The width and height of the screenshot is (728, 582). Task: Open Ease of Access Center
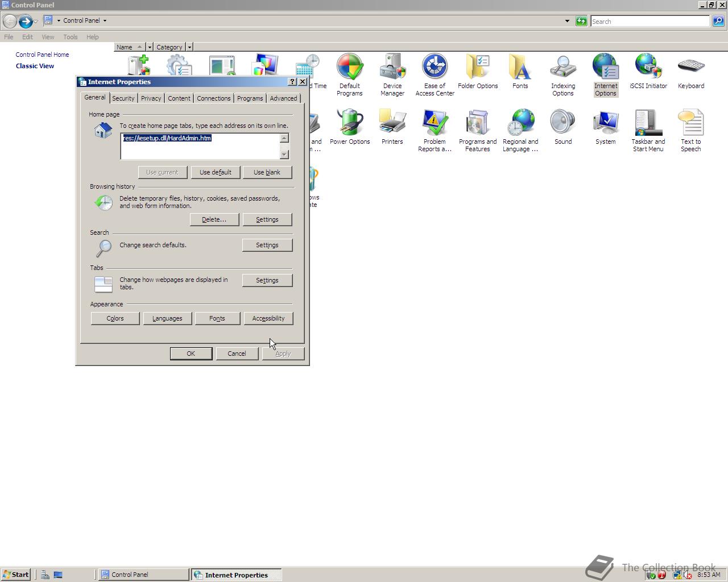point(435,74)
